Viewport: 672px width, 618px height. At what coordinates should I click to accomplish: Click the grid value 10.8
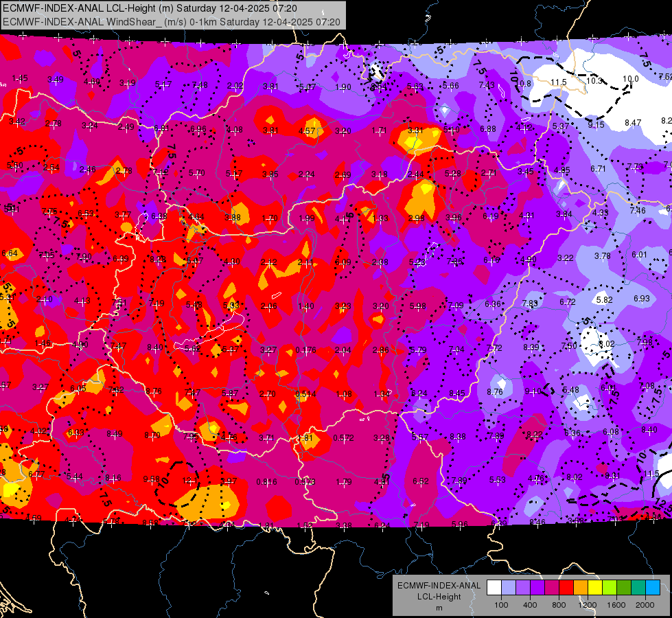click(523, 84)
